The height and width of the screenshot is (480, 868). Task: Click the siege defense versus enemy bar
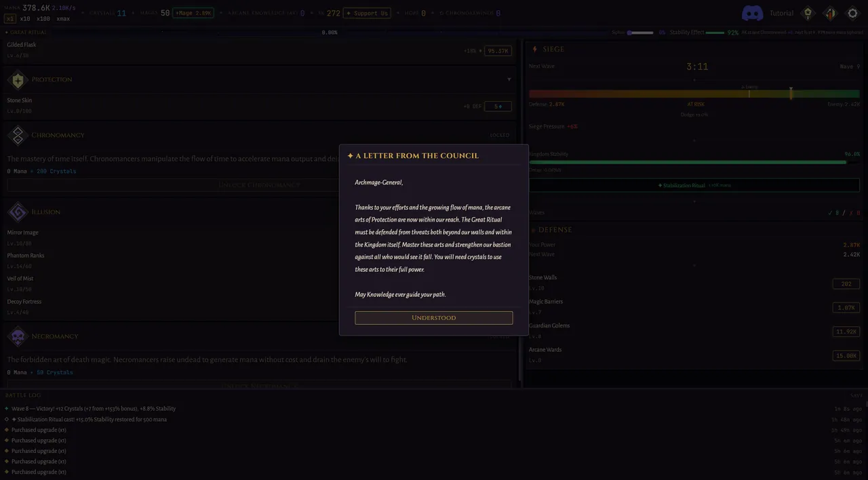[x=694, y=94]
